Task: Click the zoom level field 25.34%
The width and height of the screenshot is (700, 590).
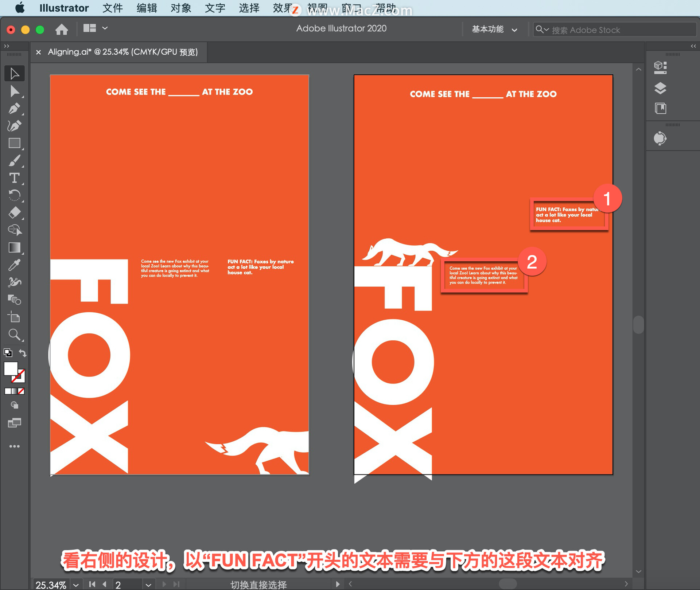Action: [x=51, y=585]
